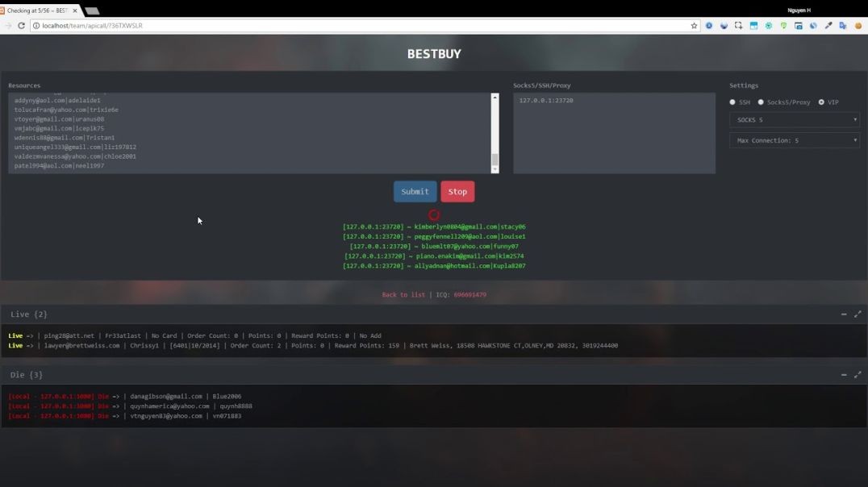Screen dimensions: 868x487
Task: Select the SSH radio option
Action: pyautogui.click(x=732, y=102)
